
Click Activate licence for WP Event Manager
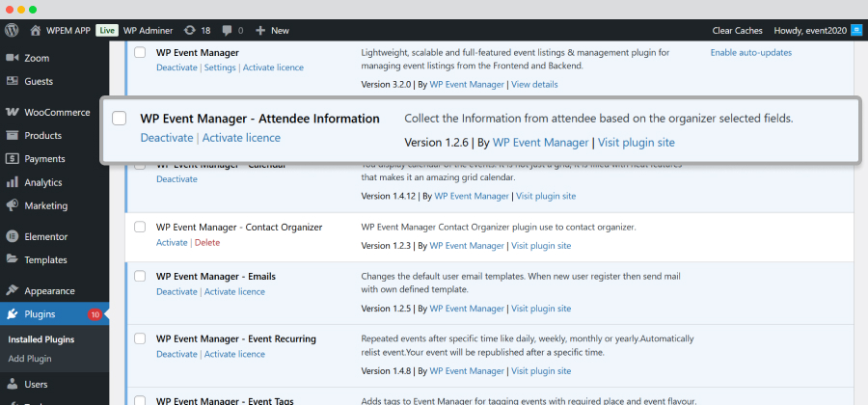point(273,67)
